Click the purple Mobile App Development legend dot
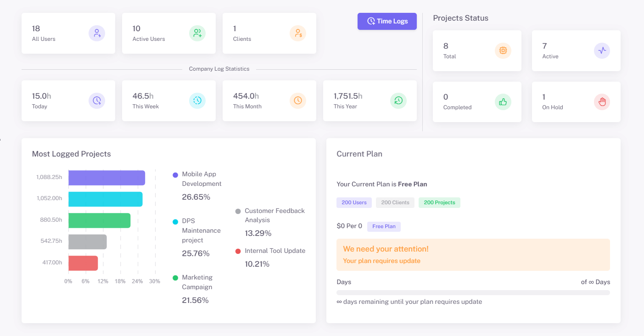The image size is (644, 336). [x=175, y=175]
